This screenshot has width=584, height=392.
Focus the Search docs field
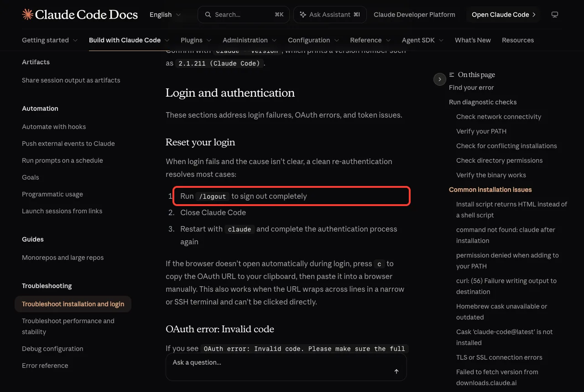pos(244,15)
